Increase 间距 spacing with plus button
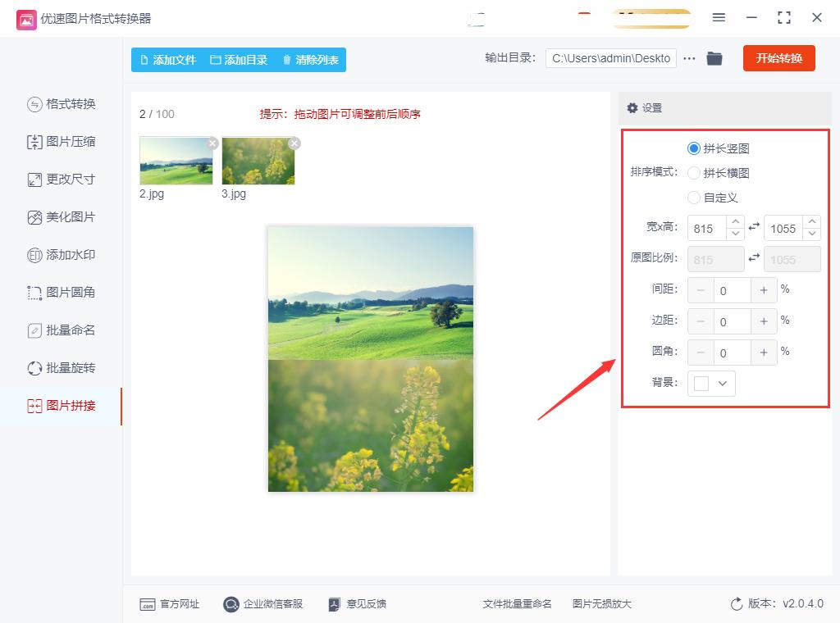This screenshot has width=840, height=623. pyautogui.click(x=764, y=290)
